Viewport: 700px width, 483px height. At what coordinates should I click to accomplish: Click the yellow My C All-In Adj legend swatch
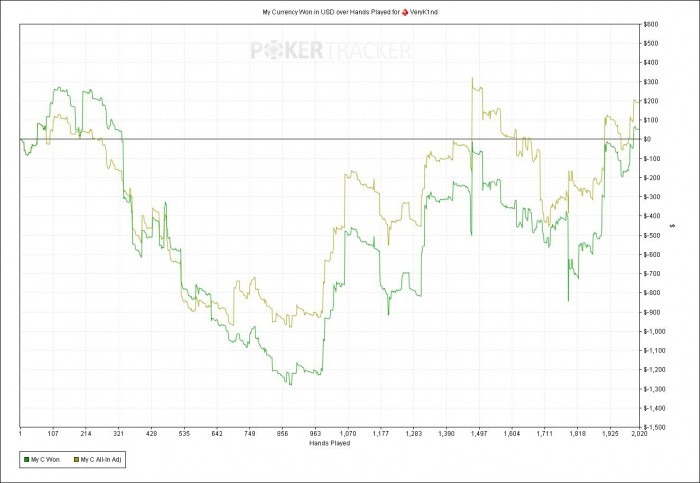tap(76, 459)
